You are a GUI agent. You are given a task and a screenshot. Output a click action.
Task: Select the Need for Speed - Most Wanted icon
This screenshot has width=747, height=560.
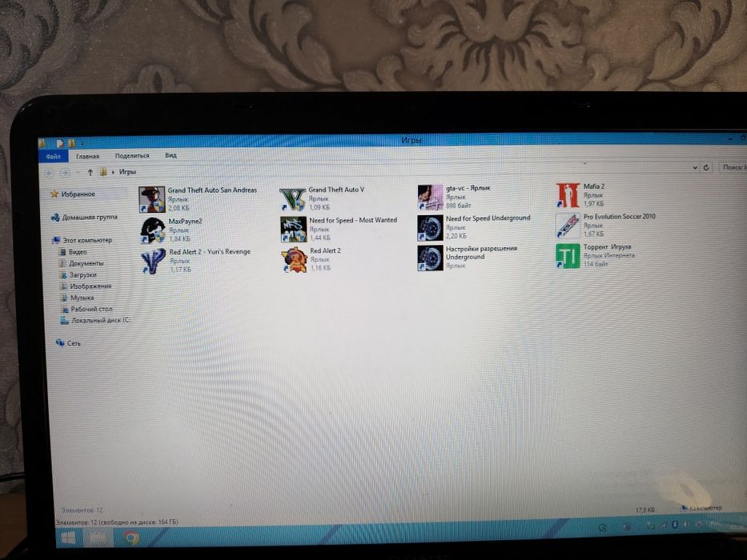coord(293,230)
